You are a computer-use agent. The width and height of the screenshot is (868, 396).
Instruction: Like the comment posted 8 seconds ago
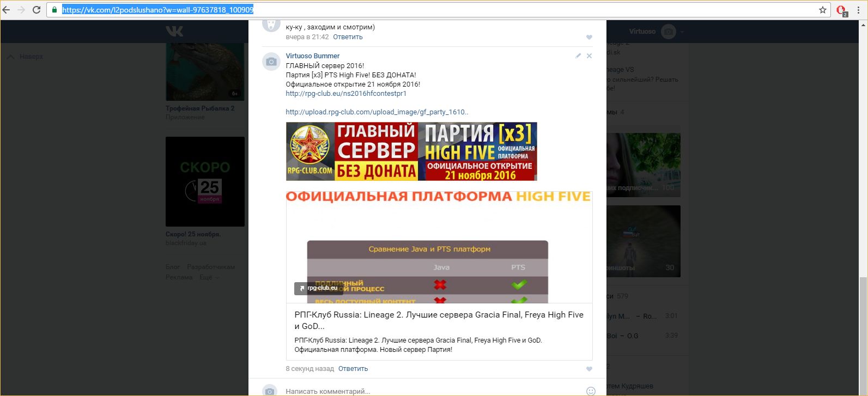pyautogui.click(x=589, y=369)
